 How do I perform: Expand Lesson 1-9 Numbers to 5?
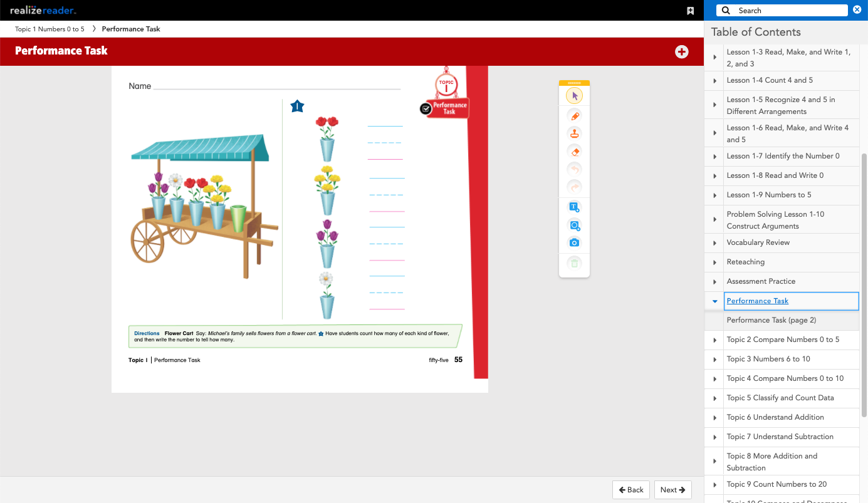714,195
